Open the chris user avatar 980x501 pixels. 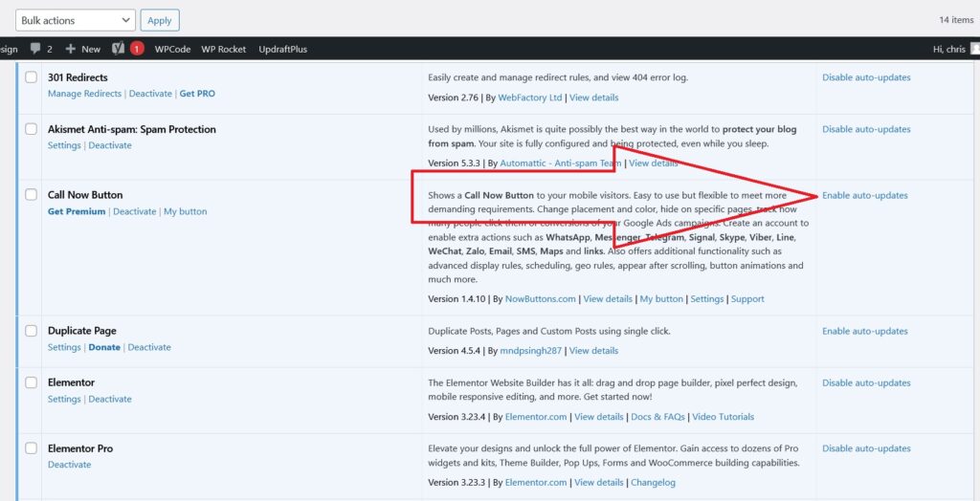point(975,49)
